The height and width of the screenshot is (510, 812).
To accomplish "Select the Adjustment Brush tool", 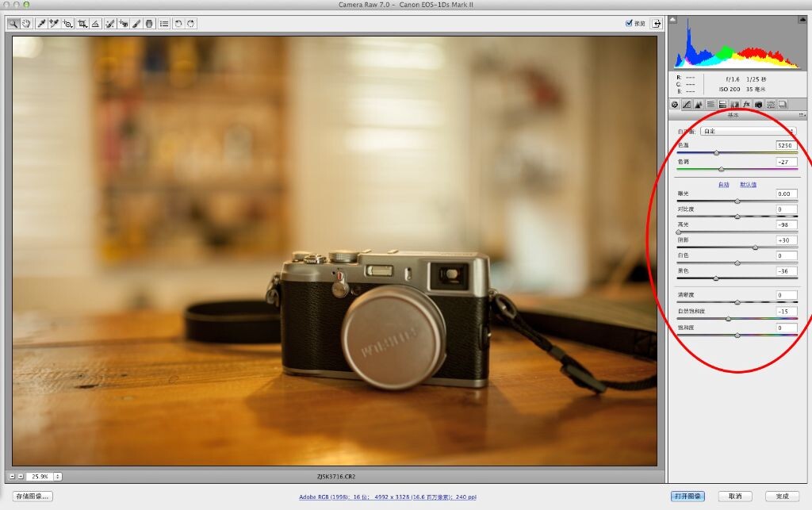I will click(x=136, y=23).
